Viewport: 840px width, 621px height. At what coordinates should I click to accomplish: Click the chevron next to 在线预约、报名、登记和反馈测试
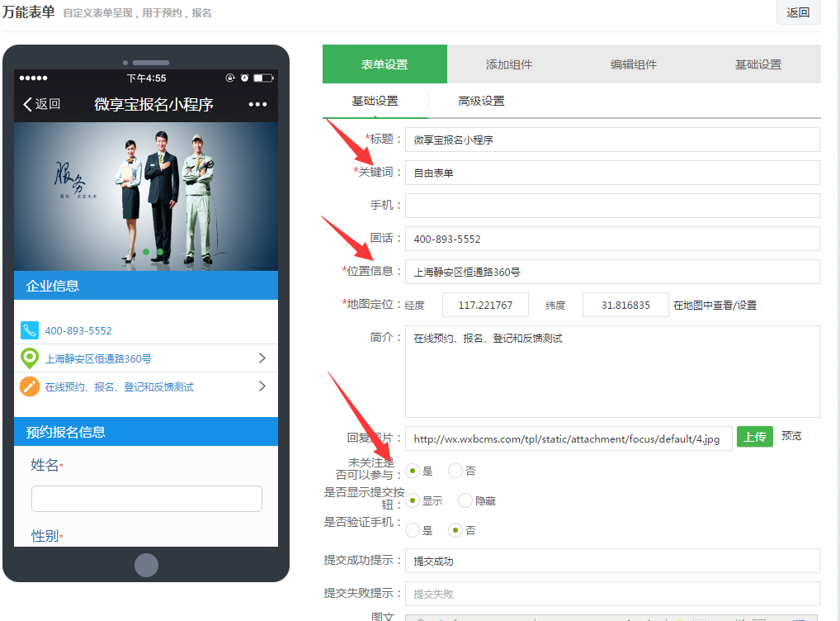[x=262, y=385]
